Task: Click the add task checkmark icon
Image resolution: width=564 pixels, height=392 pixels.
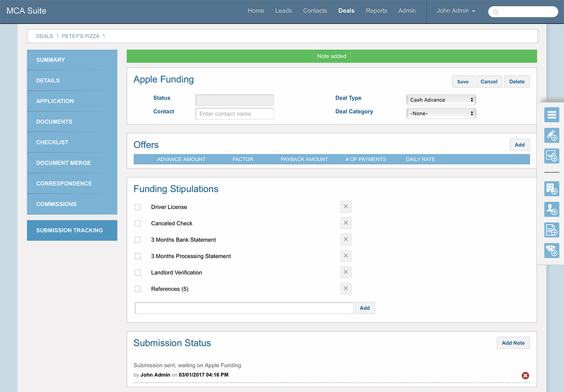Action: (x=551, y=156)
